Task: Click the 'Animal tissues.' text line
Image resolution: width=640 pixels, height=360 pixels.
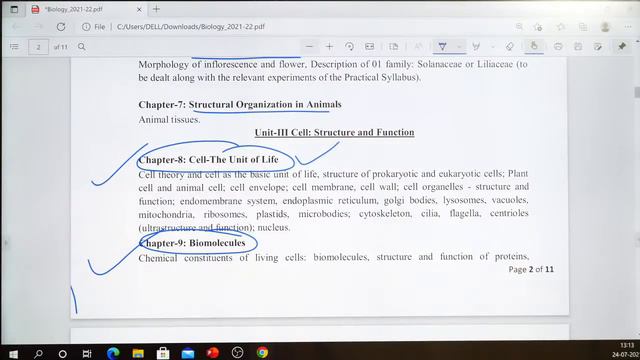Action: (x=169, y=120)
